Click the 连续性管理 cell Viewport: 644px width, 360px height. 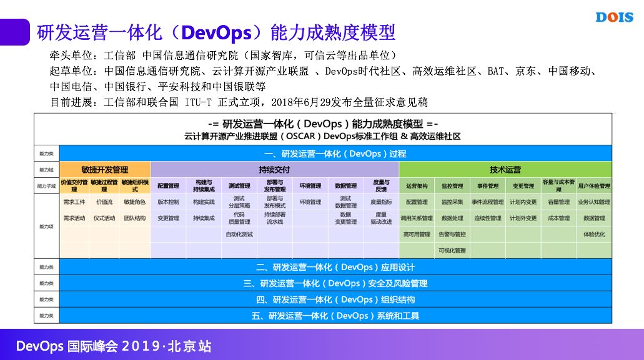[x=487, y=218]
